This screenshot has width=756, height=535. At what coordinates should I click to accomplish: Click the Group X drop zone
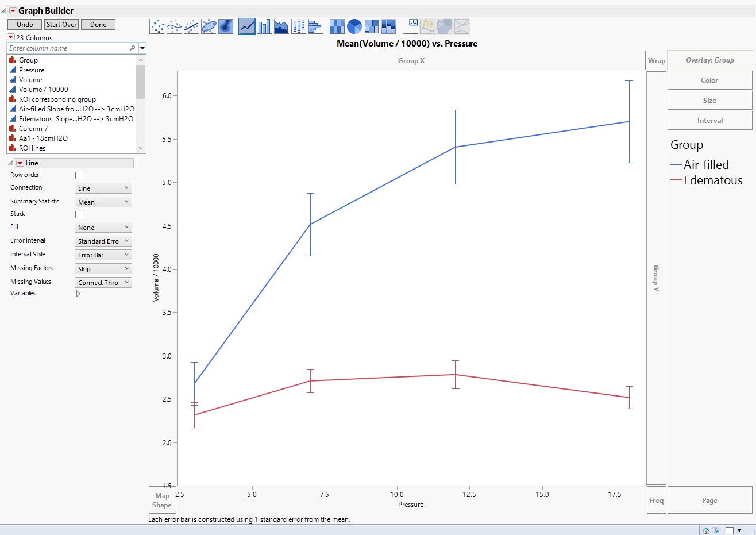click(x=411, y=61)
